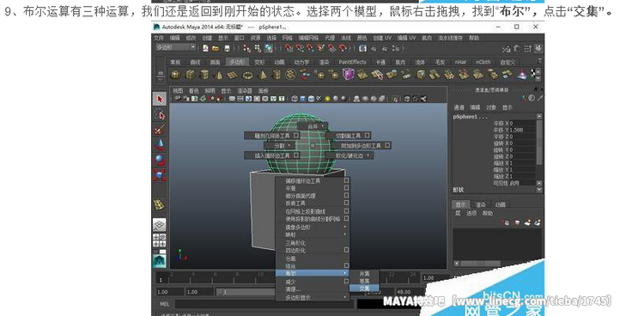Open options box for 切割面工具

click(368, 135)
